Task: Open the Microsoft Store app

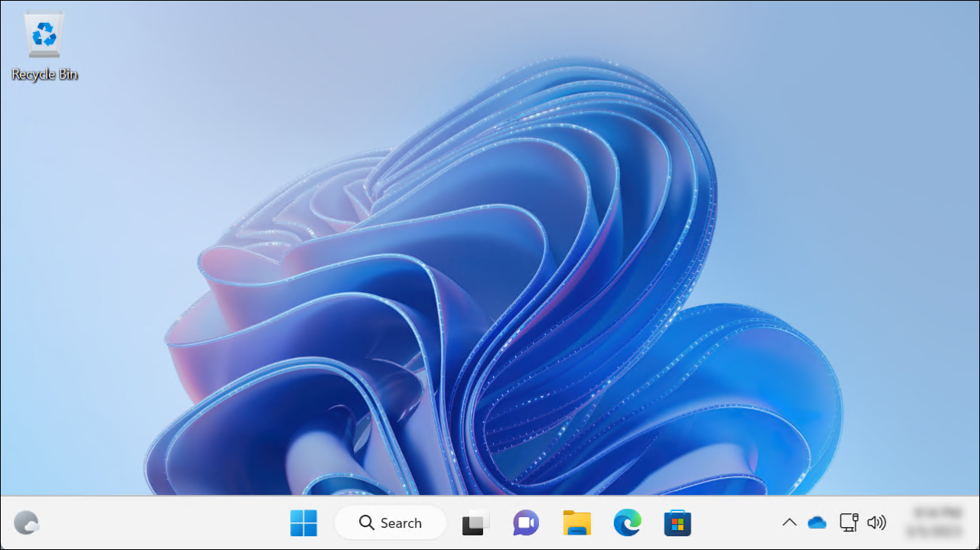Action: pyautogui.click(x=678, y=522)
